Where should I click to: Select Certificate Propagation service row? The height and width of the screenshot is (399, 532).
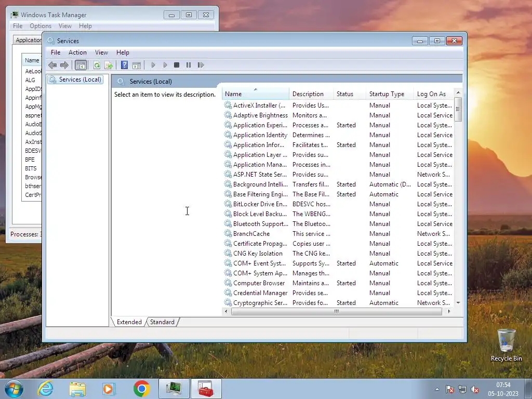click(x=338, y=243)
